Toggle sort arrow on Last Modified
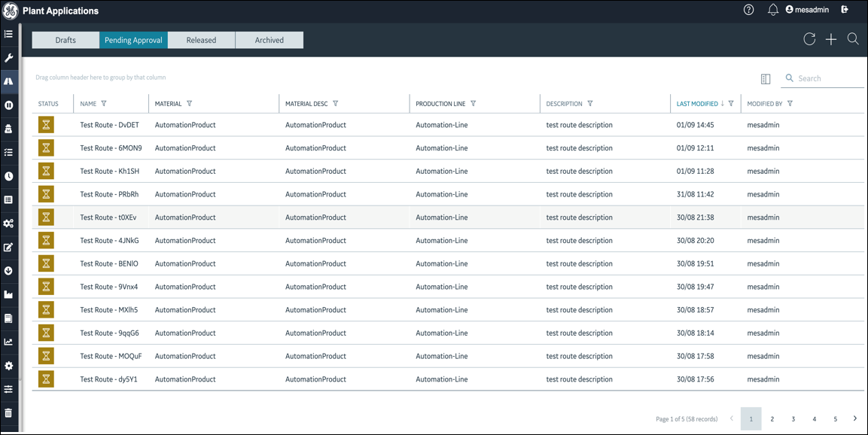The image size is (868, 435). [723, 104]
